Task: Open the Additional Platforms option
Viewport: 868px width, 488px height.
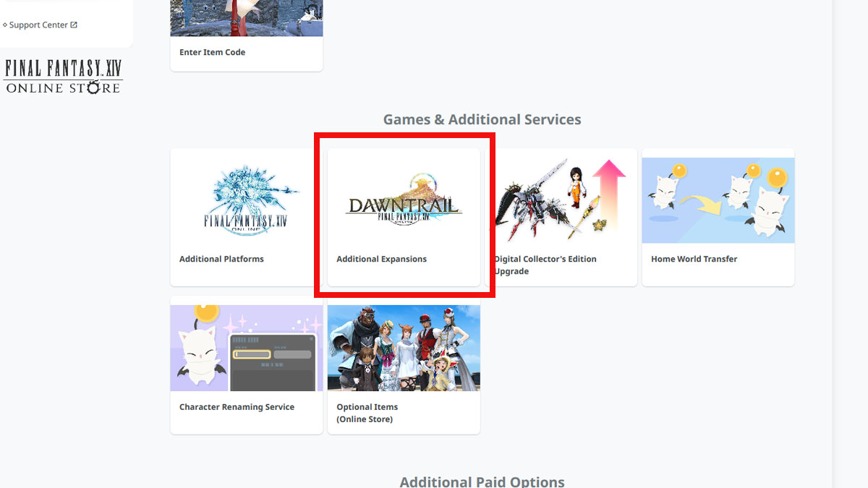Action: [221, 259]
